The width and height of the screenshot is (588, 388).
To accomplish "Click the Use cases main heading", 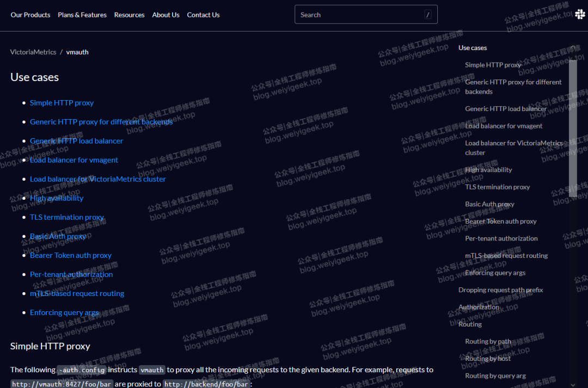I will click(34, 77).
